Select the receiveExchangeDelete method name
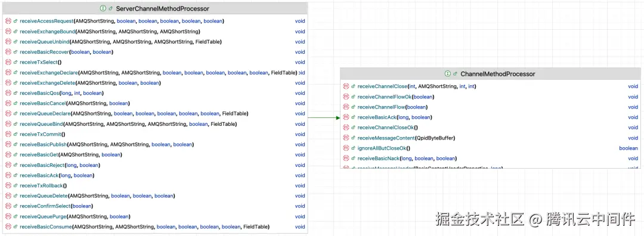 pos(48,82)
